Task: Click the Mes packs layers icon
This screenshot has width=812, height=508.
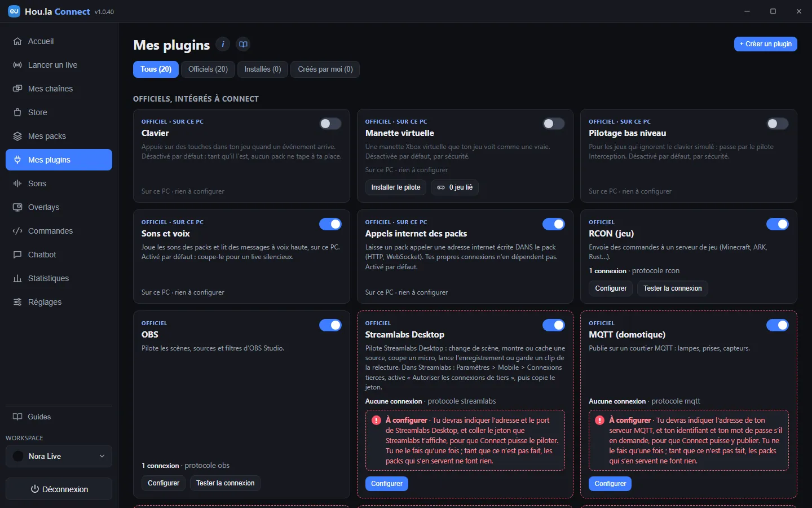Action: coord(17,136)
